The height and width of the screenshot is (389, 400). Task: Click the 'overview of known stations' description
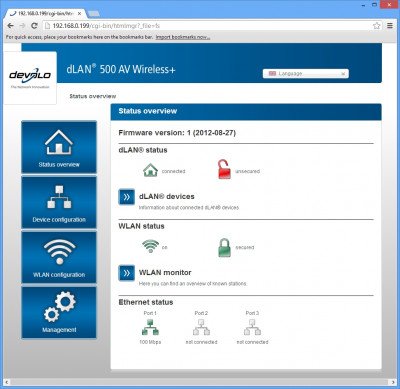click(x=193, y=284)
